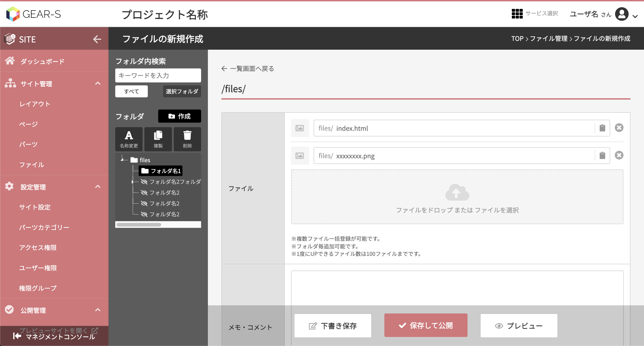Viewport: 644px width, 346px height.
Task: Open パーツカテゴリー in the sidebar
Action: pos(44,227)
